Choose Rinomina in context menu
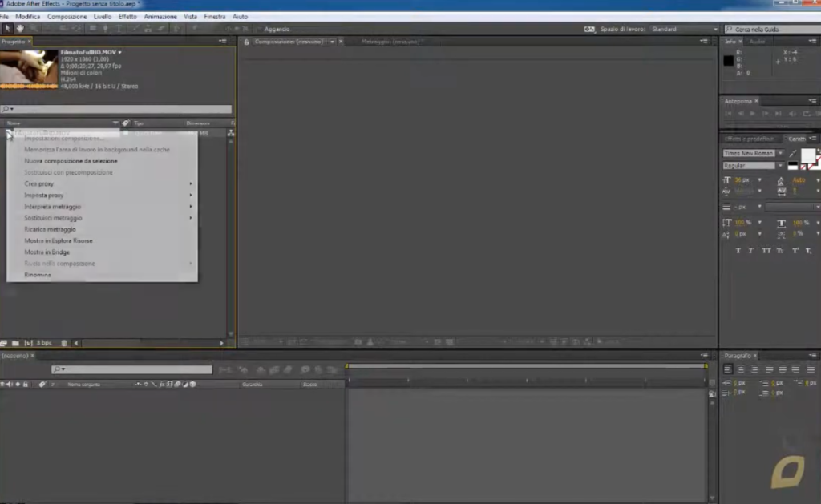 (38, 275)
